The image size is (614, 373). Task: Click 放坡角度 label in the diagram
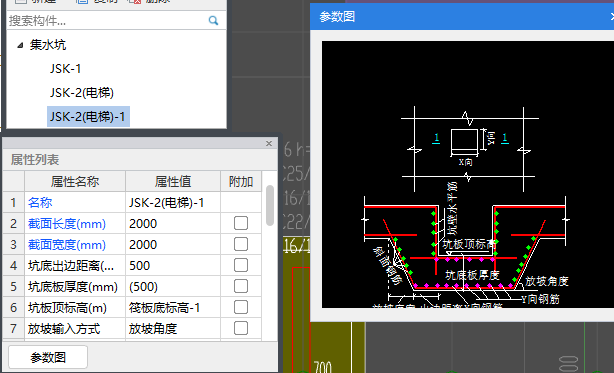tap(547, 281)
